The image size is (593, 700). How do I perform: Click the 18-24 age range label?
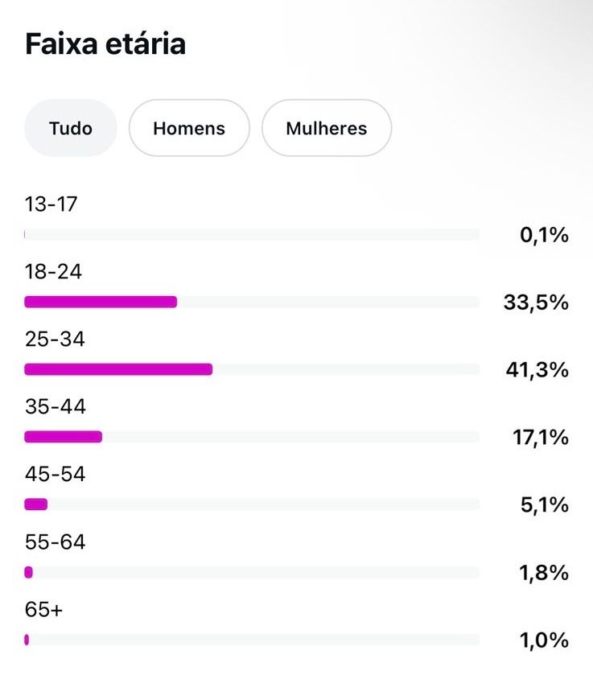(53, 272)
